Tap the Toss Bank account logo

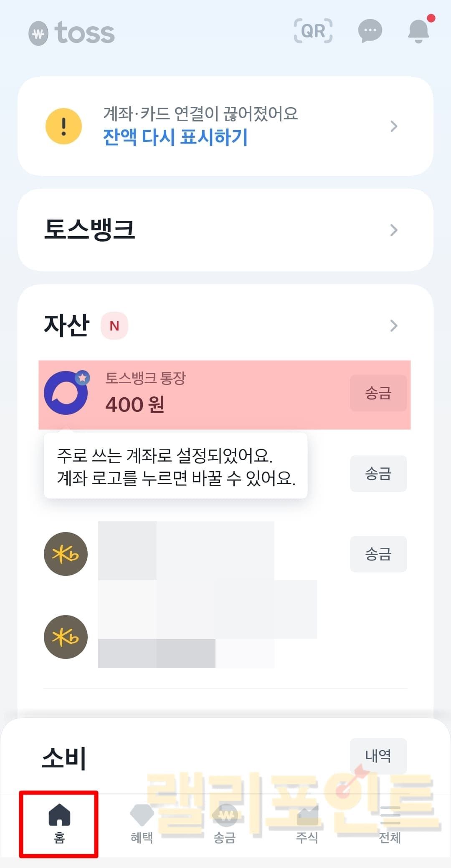66,393
